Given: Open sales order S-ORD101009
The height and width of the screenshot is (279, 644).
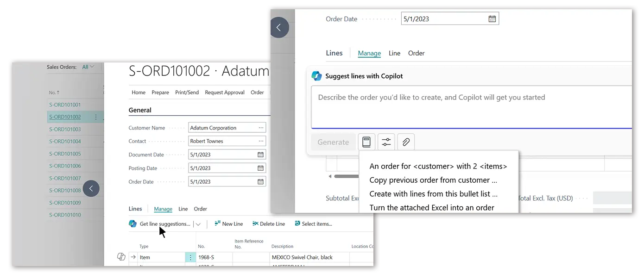Looking at the screenshot, I should [65, 203].
